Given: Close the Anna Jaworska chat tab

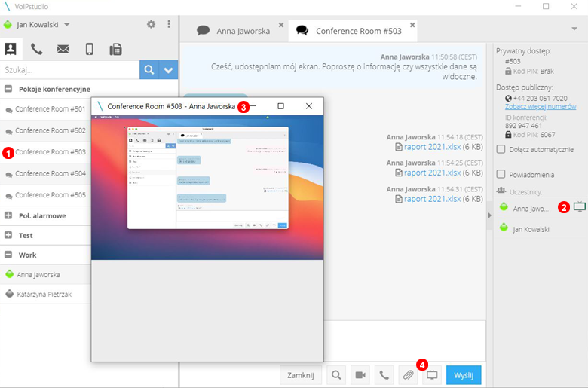Looking at the screenshot, I should [281, 24].
